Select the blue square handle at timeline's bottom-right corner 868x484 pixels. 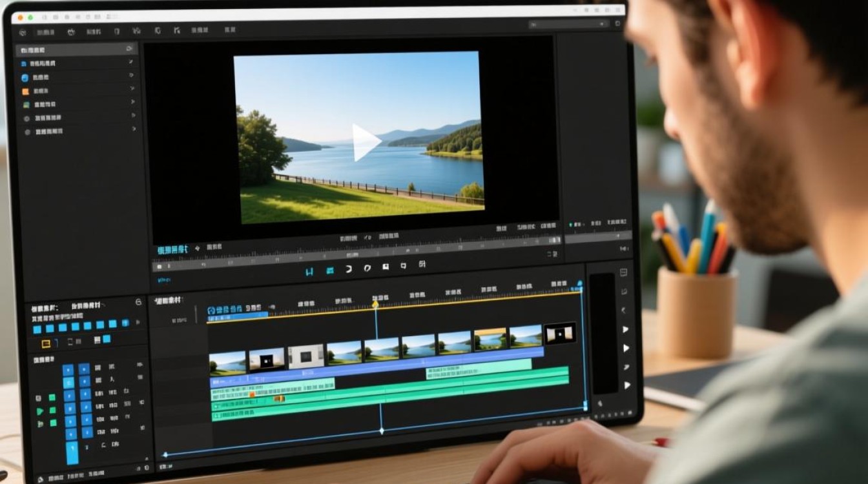[586, 406]
